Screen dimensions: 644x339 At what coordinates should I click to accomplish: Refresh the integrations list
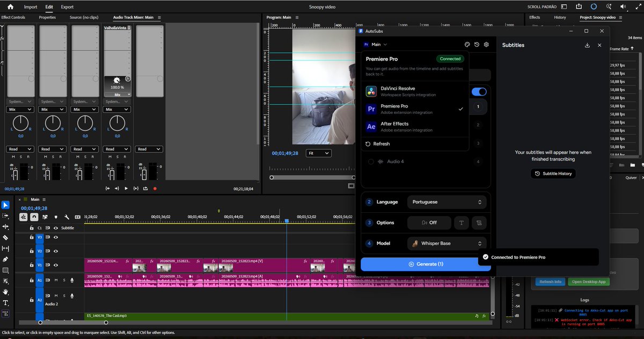pyautogui.click(x=378, y=144)
